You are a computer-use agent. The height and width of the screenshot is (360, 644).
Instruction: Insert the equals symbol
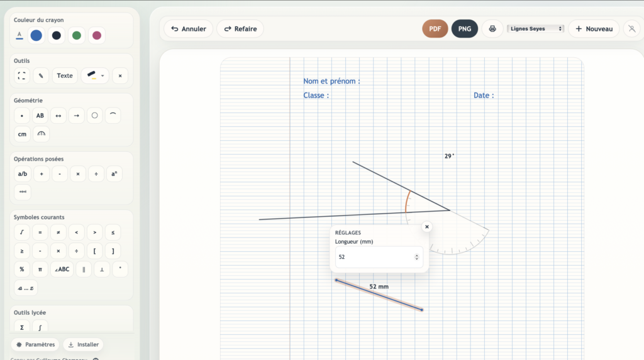point(40,232)
